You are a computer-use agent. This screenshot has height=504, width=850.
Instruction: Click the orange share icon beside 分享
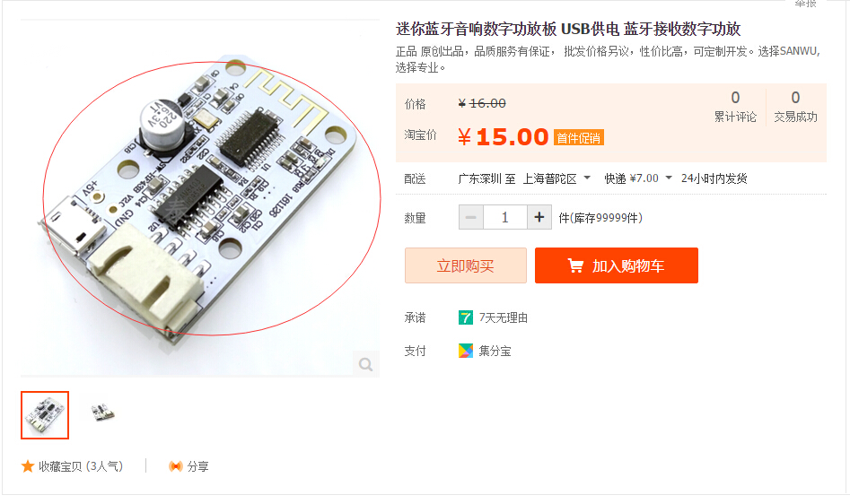click(x=176, y=466)
